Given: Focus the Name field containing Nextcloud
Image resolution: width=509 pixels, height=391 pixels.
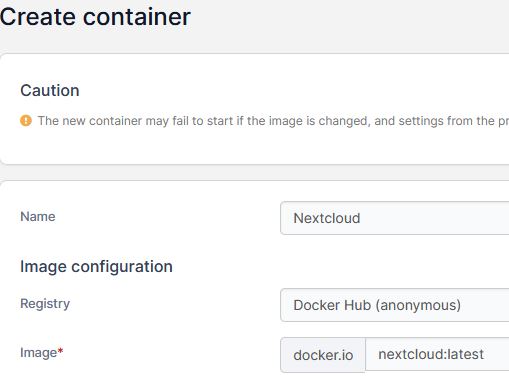Looking at the screenshot, I should click(395, 218).
